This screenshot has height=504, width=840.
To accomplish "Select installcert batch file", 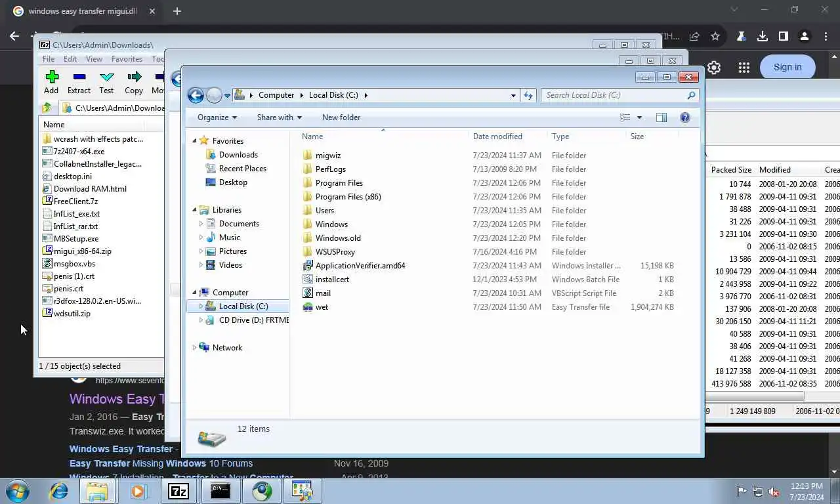I will pyautogui.click(x=332, y=280).
